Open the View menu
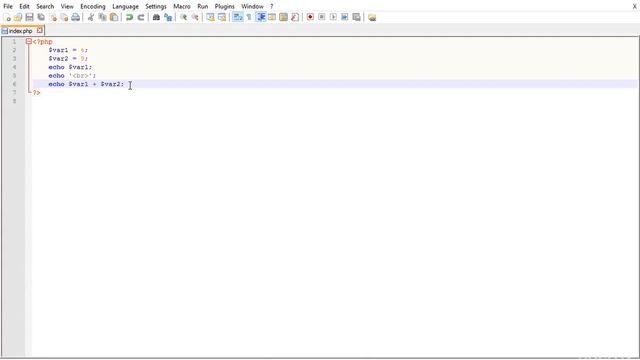Image resolution: width=640 pixels, height=360 pixels. pyautogui.click(x=67, y=6)
